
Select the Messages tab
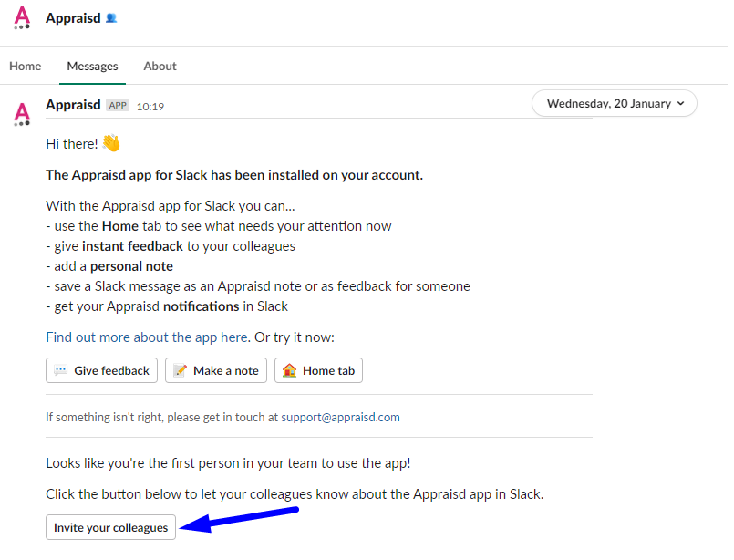92,66
